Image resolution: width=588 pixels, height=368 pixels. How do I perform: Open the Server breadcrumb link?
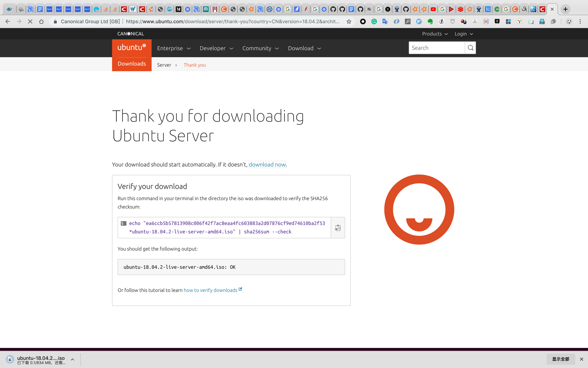(164, 65)
